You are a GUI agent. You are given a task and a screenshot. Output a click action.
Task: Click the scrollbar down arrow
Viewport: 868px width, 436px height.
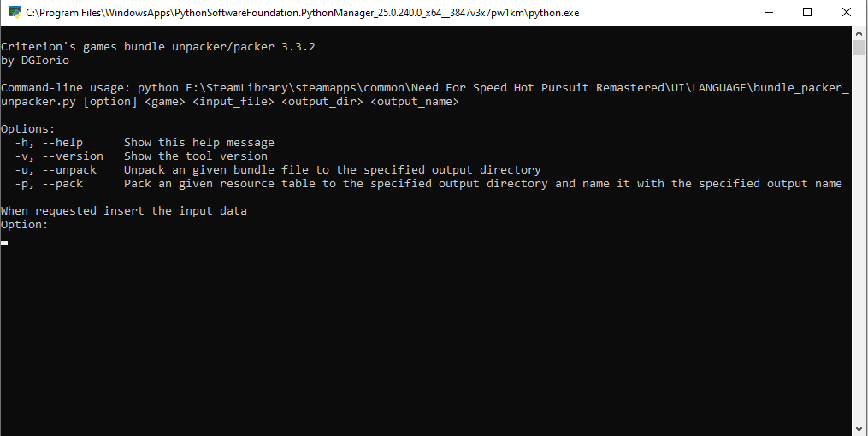tap(859, 427)
